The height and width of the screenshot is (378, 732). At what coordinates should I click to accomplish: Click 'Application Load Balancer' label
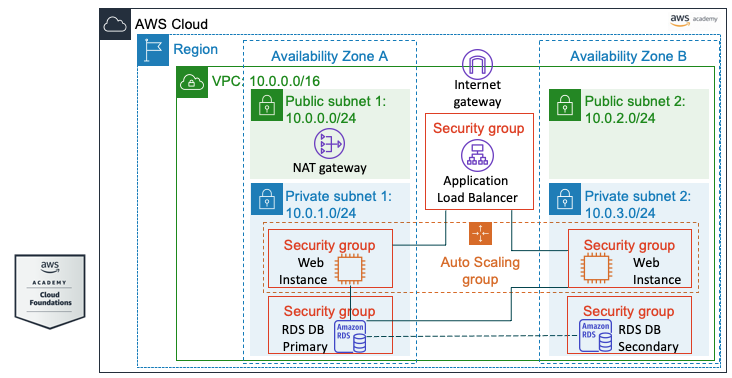click(x=477, y=189)
